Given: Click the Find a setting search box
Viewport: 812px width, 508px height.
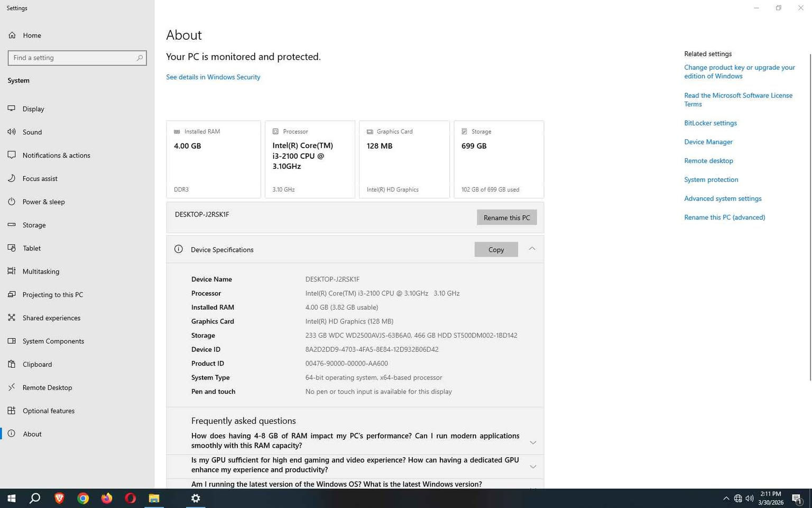Looking at the screenshot, I should (x=77, y=58).
